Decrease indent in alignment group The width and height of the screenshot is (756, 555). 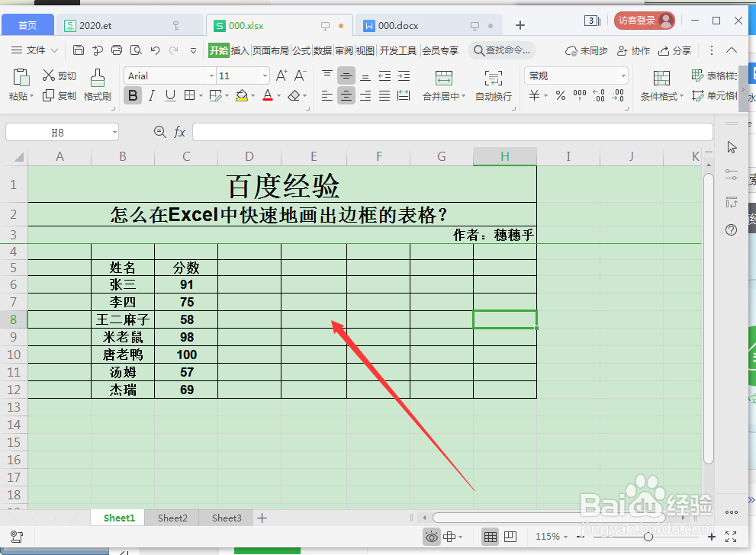[384, 75]
